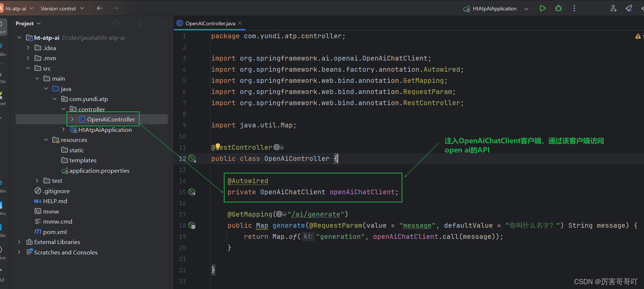Collapse the java source folder

pos(46,89)
